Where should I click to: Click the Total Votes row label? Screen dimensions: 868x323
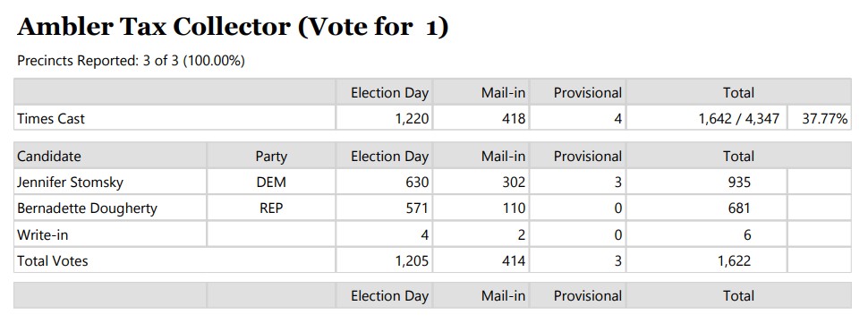(53, 260)
